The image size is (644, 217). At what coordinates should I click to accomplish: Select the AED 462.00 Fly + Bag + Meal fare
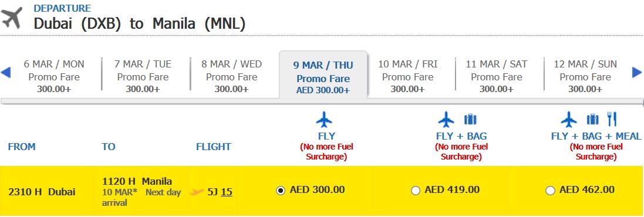(550, 191)
